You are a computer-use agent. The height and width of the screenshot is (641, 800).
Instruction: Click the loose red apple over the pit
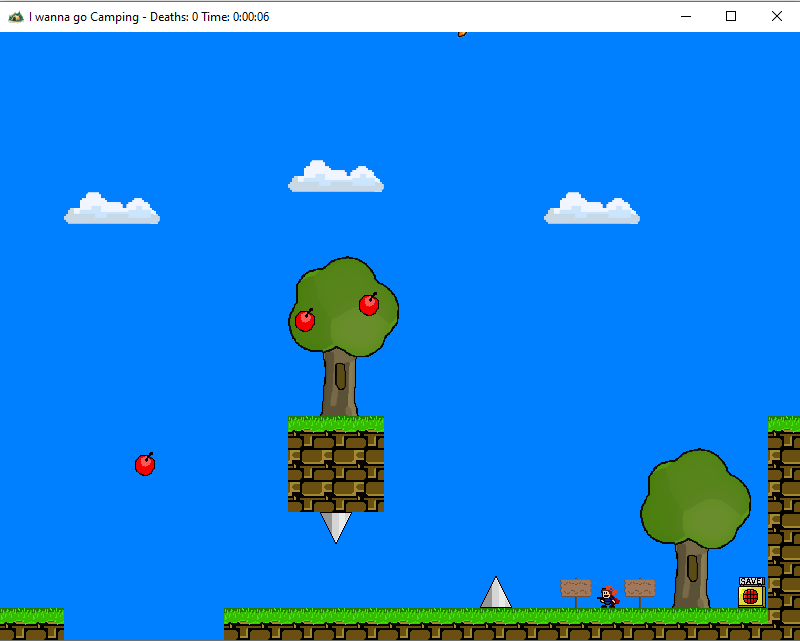pyautogui.click(x=145, y=464)
